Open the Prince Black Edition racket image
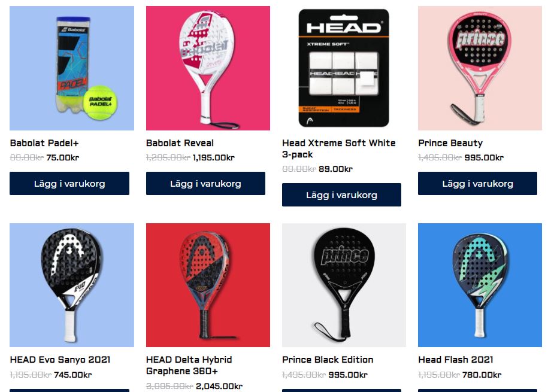Viewport: 551px width, 392px height. (x=344, y=285)
